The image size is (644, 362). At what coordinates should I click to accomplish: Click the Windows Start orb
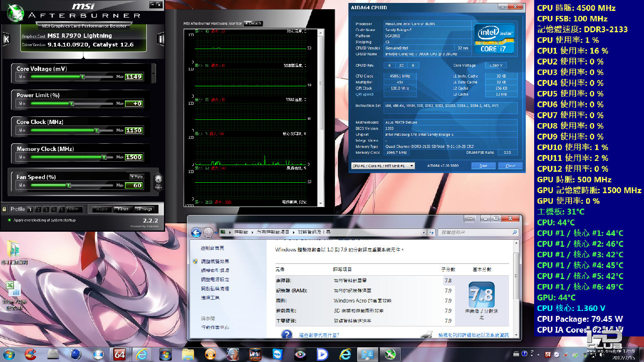coord(9,354)
